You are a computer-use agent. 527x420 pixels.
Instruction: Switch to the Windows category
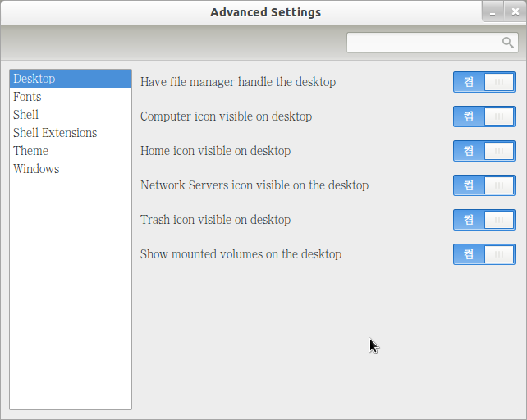pos(71,169)
